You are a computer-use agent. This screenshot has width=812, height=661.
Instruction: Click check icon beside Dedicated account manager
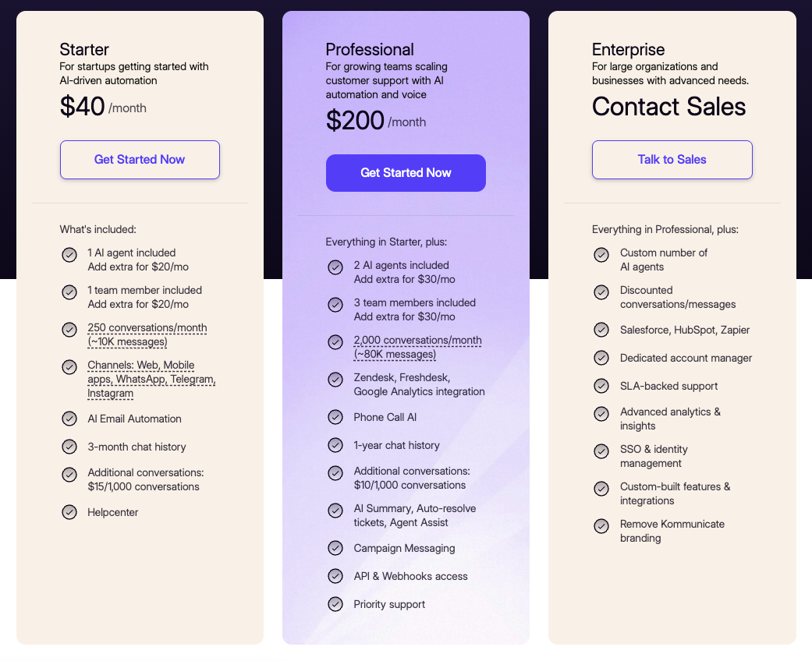point(601,358)
